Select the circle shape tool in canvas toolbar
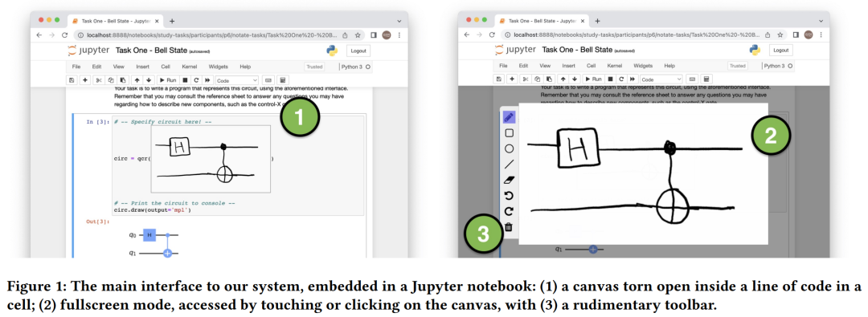868x317 pixels. tap(509, 148)
